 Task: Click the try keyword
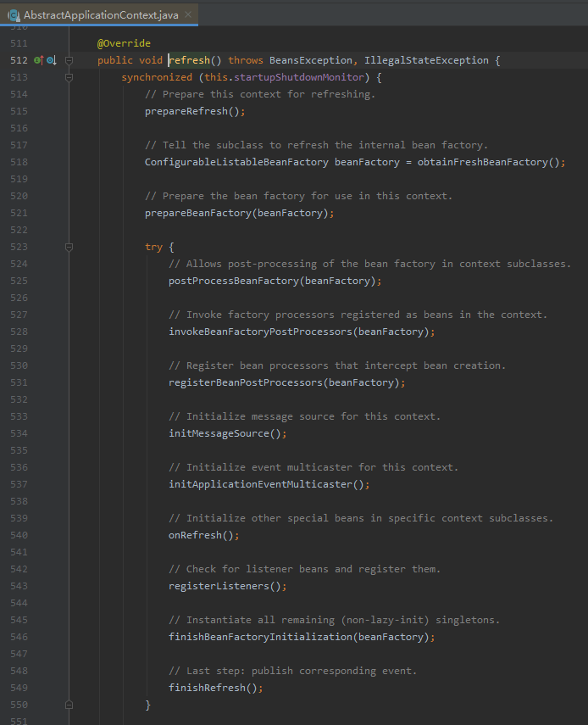coord(154,247)
